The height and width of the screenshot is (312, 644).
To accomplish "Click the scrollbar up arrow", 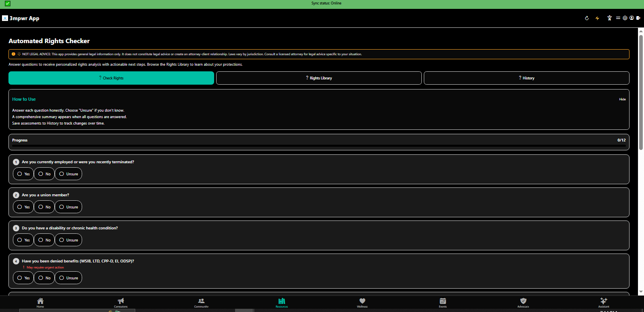I will (x=641, y=31).
